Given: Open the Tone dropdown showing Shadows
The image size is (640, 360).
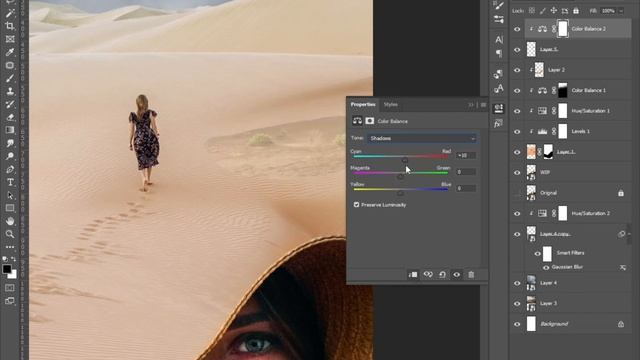Looking at the screenshot, I should coord(422,138).
